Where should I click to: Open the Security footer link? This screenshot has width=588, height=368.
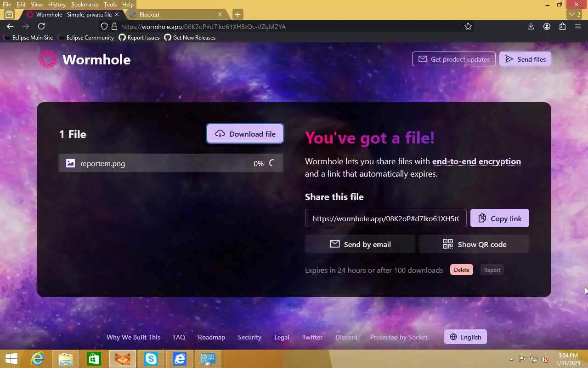click(x=249, y=337)
